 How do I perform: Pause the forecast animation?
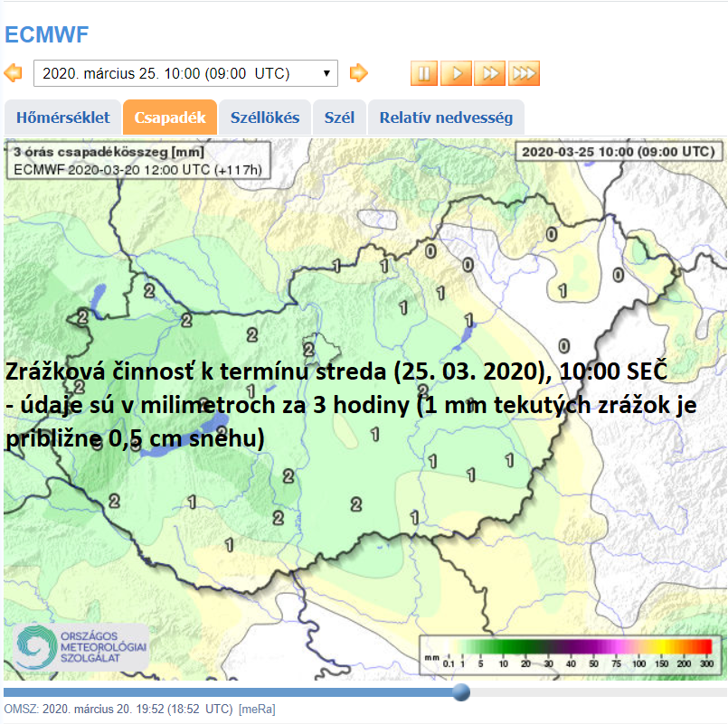pyautogui.click(x=424, y=73)
